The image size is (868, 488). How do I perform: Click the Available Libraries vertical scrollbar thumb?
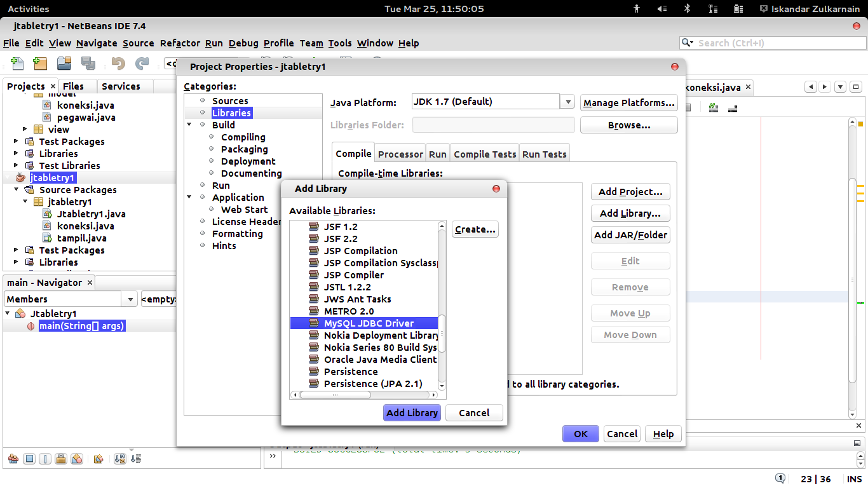point(442,334)
